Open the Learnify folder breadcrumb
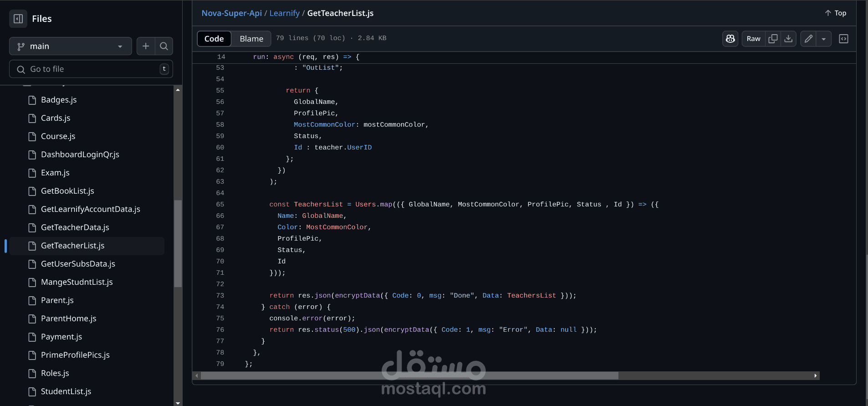The height and width of the screenshot is (406, 868). point(284,13)
